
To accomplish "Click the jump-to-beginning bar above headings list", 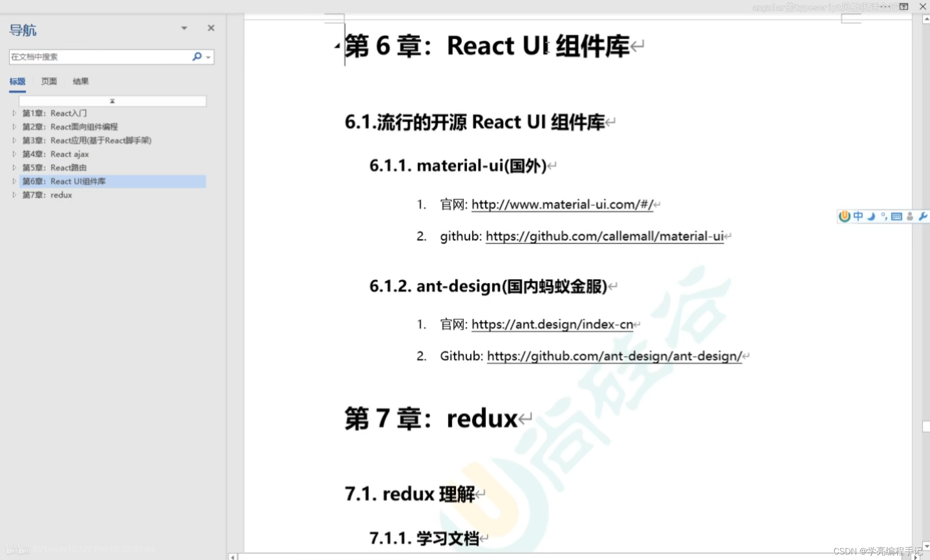I will pyautogui.click(x=112, y=101).
